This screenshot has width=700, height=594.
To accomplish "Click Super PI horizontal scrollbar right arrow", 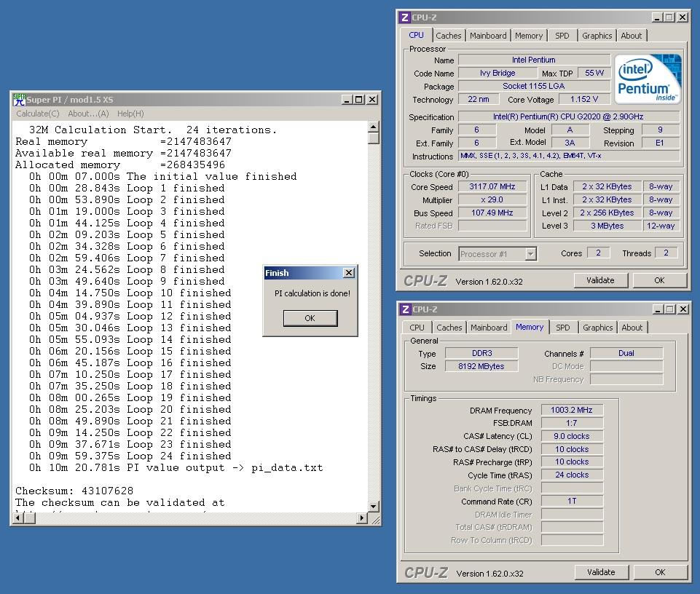I will [362, 518].
